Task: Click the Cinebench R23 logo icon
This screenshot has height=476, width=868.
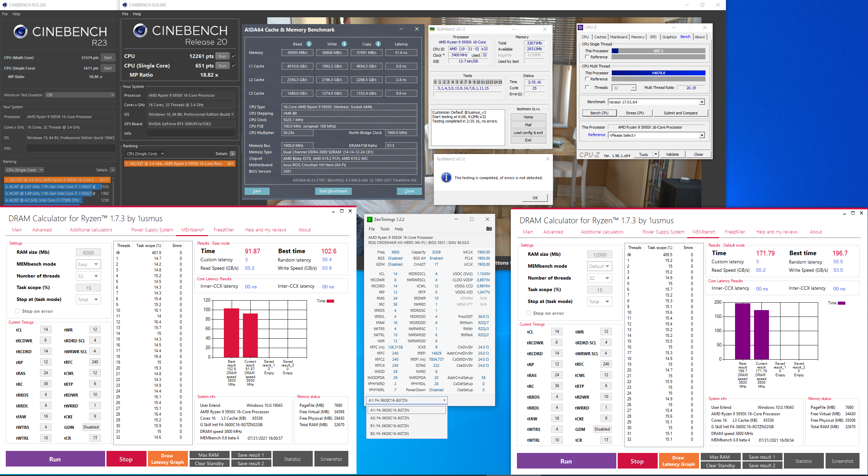Action: pos(20,32)
